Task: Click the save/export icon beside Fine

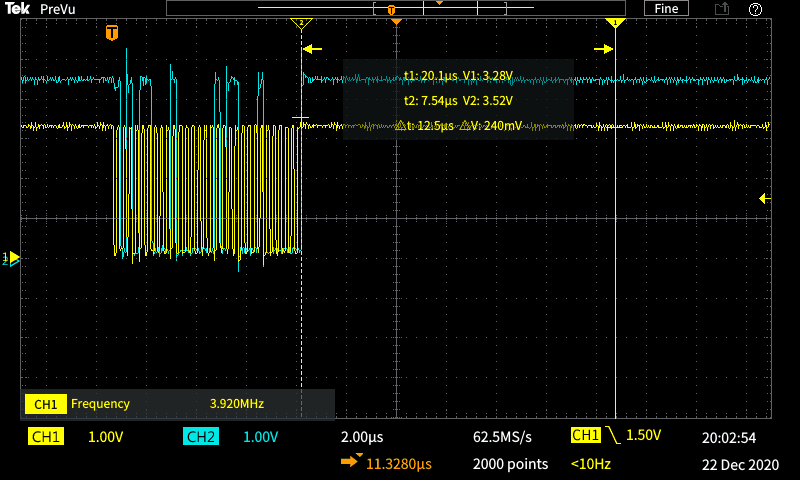Action: [722, 9]
